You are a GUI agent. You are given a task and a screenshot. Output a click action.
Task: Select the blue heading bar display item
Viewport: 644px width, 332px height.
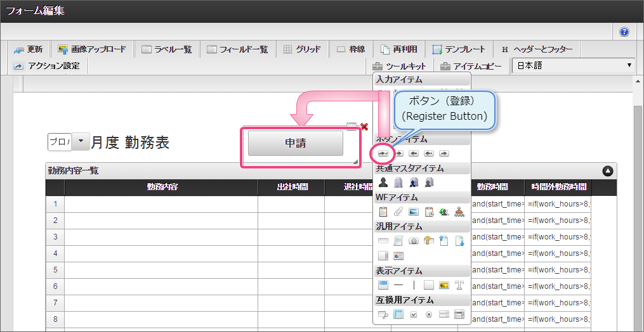click(383, 284)
